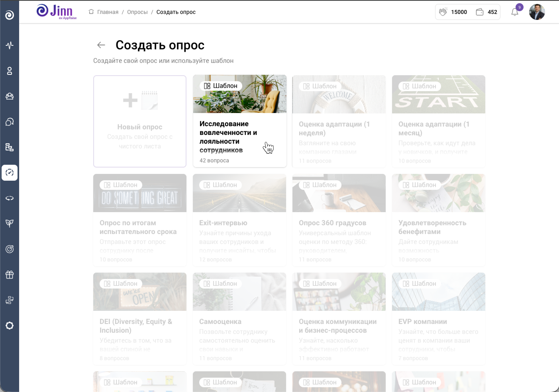Open the single person profile sidebar icon
The width and height of the screenshot is (559, 392).
(x=10, y=71)
